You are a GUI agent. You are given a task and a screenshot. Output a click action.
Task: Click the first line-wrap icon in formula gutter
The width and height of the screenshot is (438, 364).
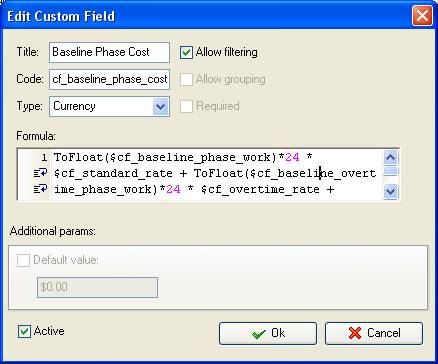pos(40,173)
